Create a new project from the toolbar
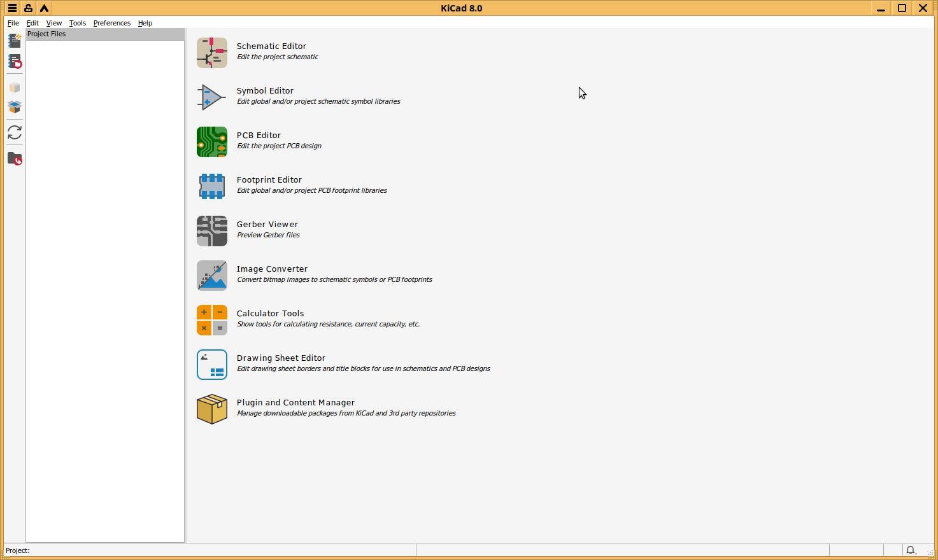This screenshot has width=938, height=560. pyautogui.click(x=15, y=41)
